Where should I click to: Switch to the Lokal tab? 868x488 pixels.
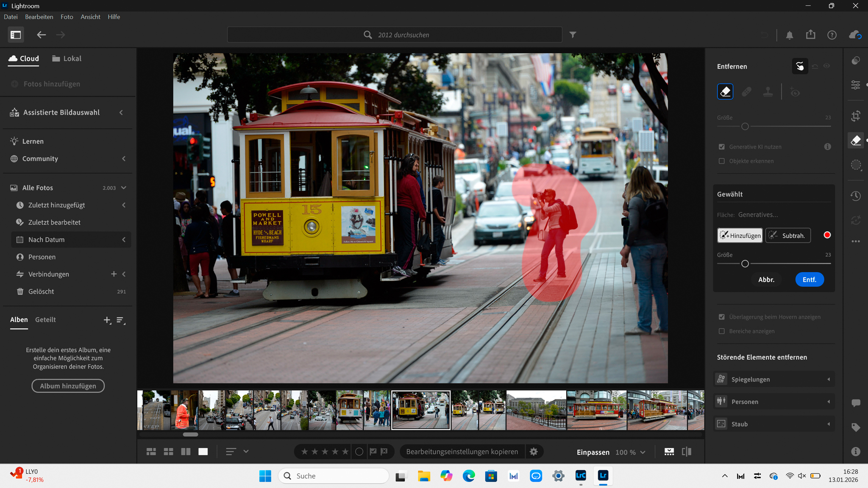(x=66, y=58)
